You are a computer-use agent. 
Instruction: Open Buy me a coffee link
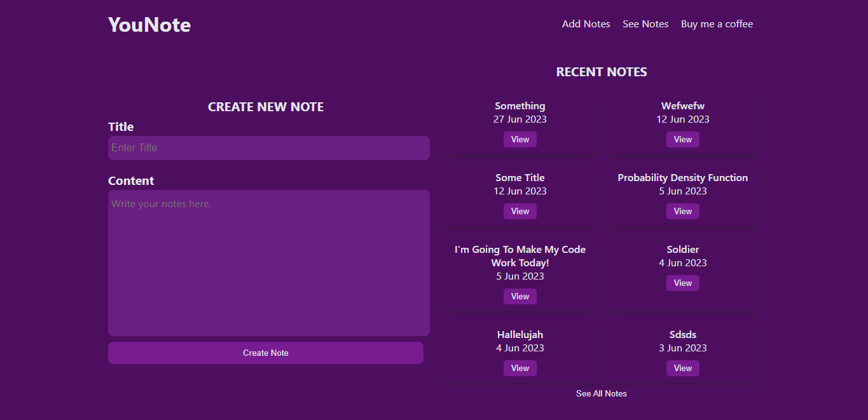coord(717,24)
